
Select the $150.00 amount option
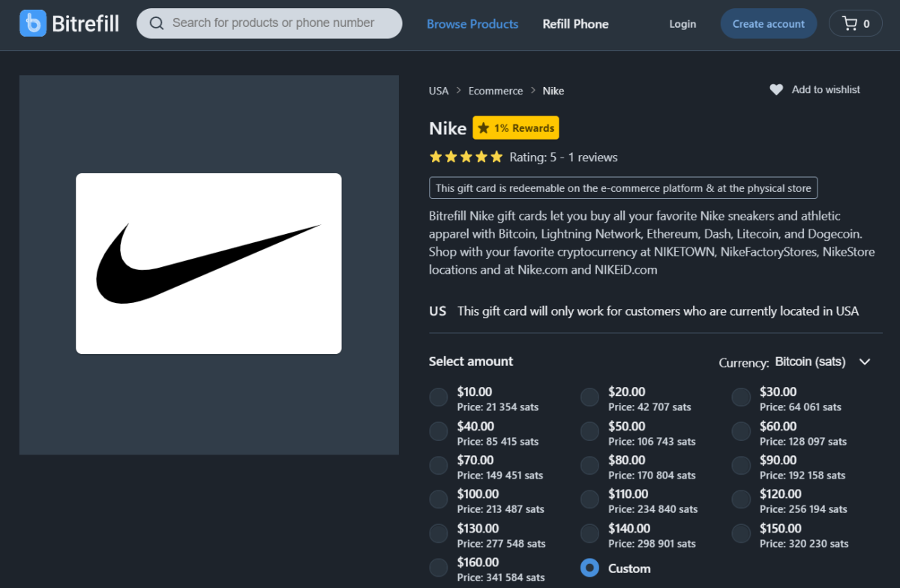pyautogui.click(x=740, y=533)
